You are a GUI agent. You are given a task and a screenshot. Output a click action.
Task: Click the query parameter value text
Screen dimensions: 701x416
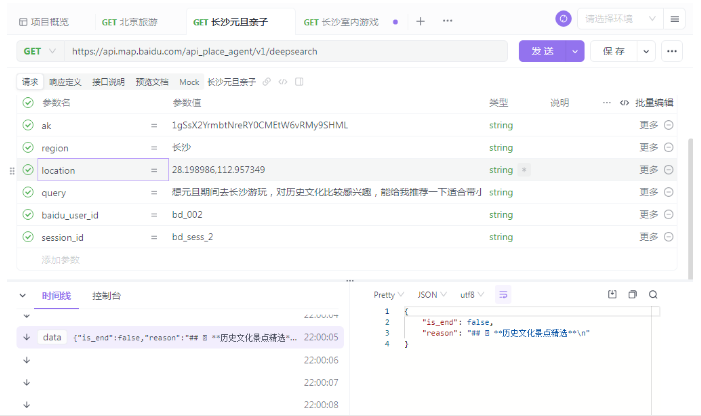click(x=326, y=192)
